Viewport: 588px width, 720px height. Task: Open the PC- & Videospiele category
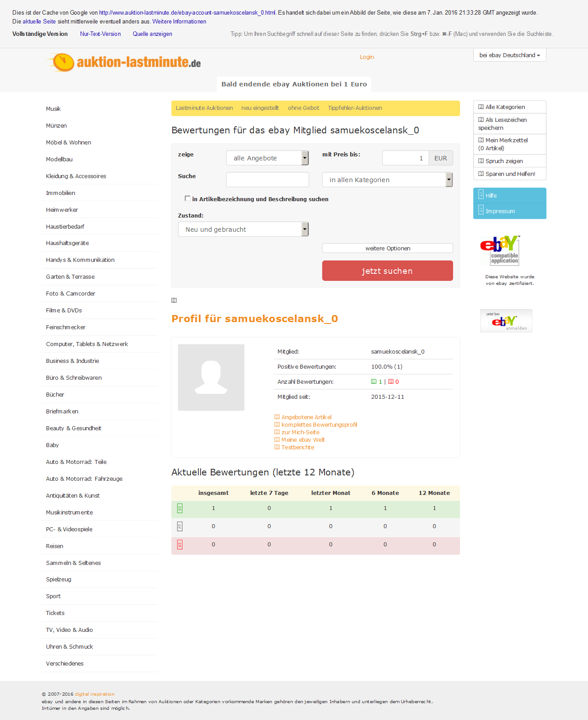[69, 529]
